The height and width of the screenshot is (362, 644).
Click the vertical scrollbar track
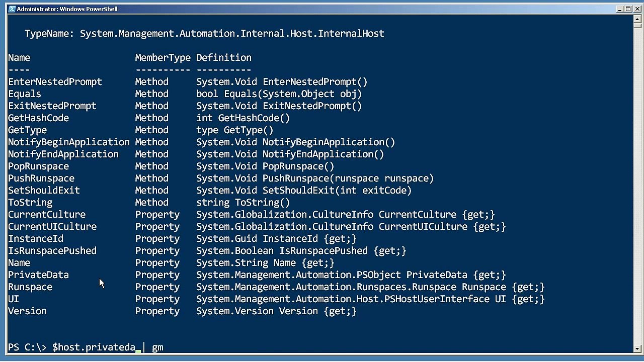637,184
